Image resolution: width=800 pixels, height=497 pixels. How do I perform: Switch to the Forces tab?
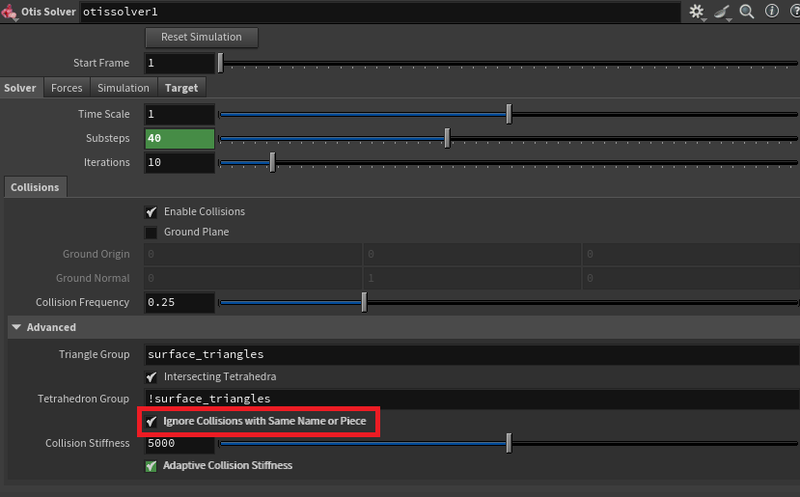click(67, 88)
